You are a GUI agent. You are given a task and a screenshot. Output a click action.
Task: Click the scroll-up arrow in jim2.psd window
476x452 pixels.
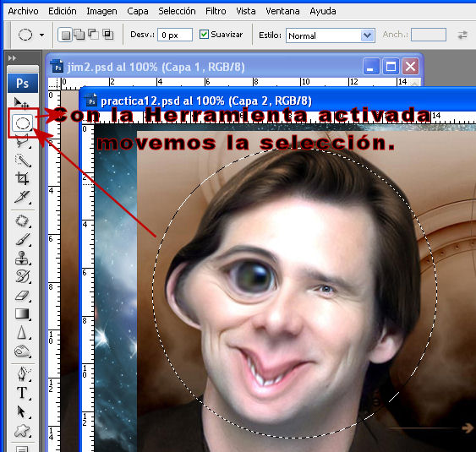pos(415,83)
